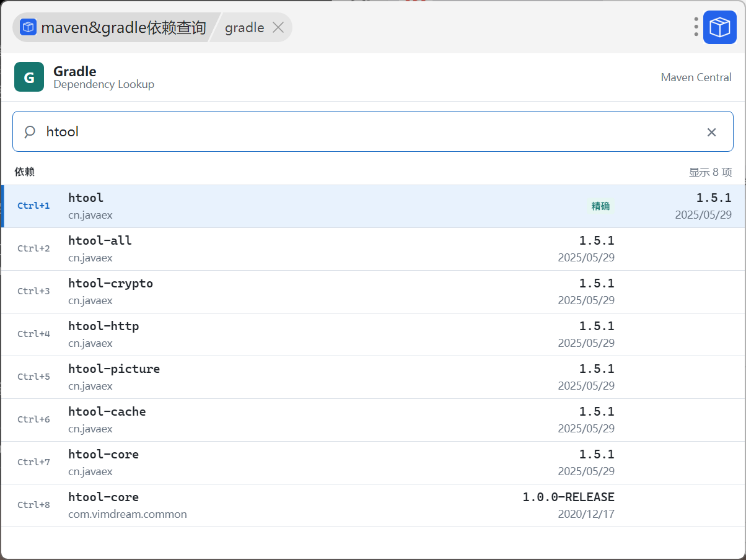Click version 1.5.1 of htool-http
The width and height of the screenshot is (746, 560).
[597, 326]
